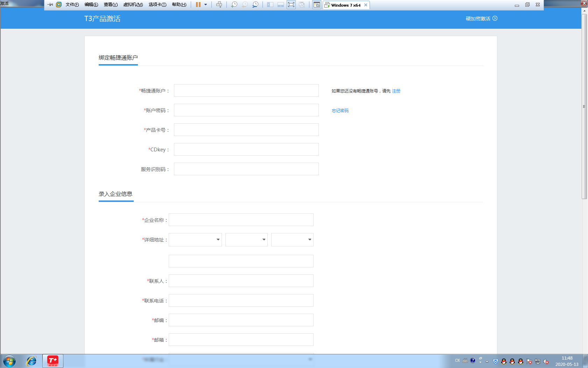
Task: Launch Internet Explorer from the taskbar
Action: (x=31, y=361)
